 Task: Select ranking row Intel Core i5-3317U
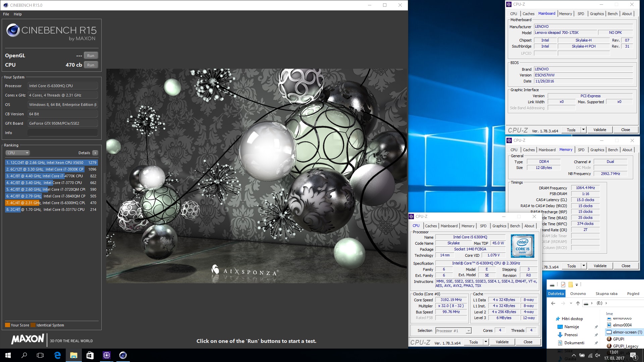click(51, 209)
